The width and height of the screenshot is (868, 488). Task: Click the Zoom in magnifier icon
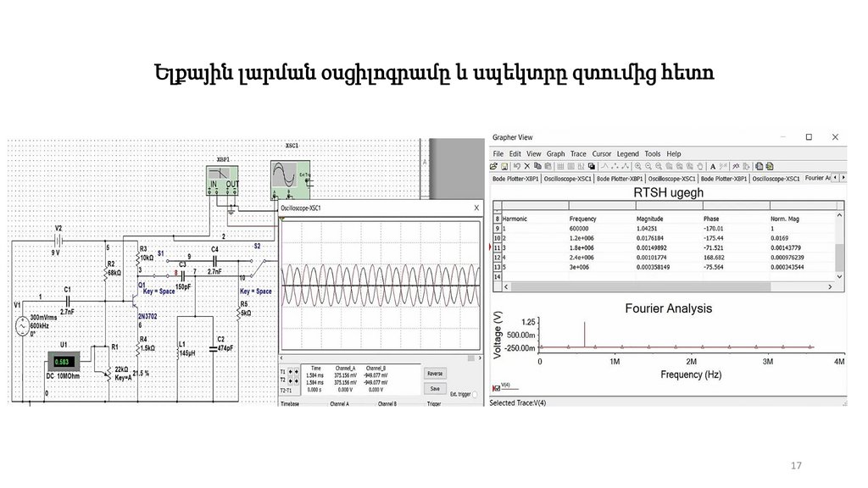point(637,166)
